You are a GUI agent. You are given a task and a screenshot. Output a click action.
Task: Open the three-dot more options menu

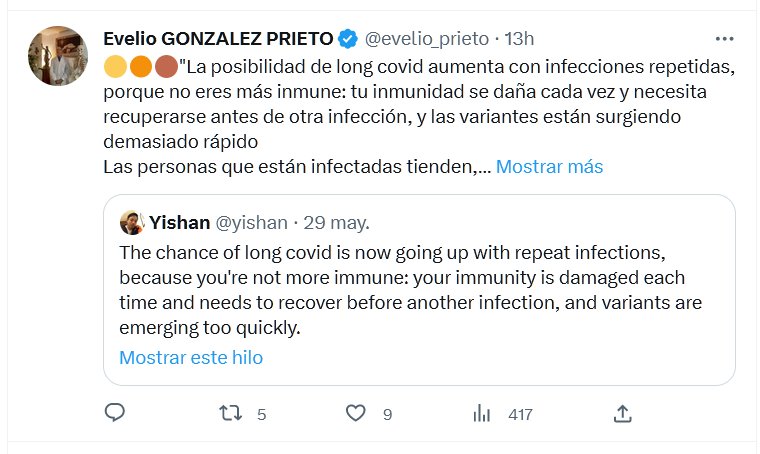725,39
